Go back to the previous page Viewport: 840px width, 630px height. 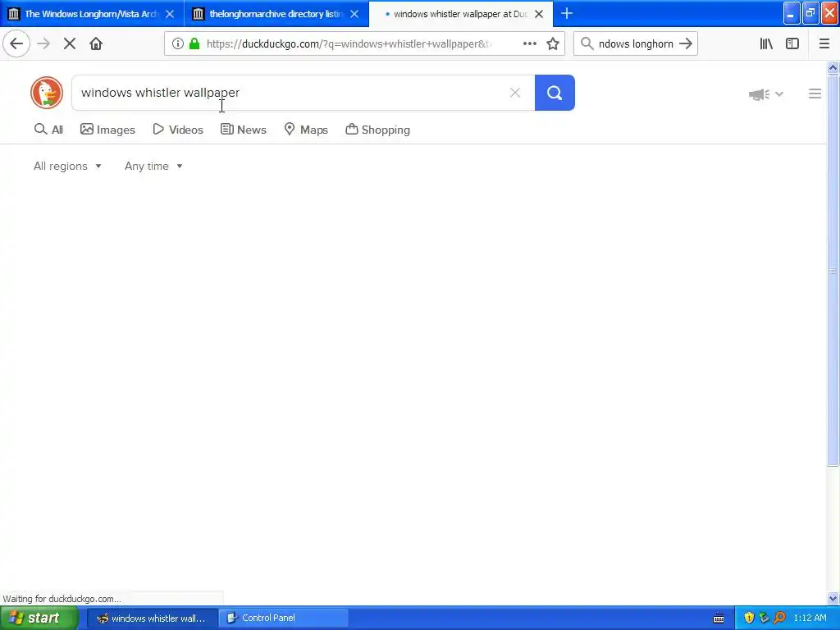16,44
